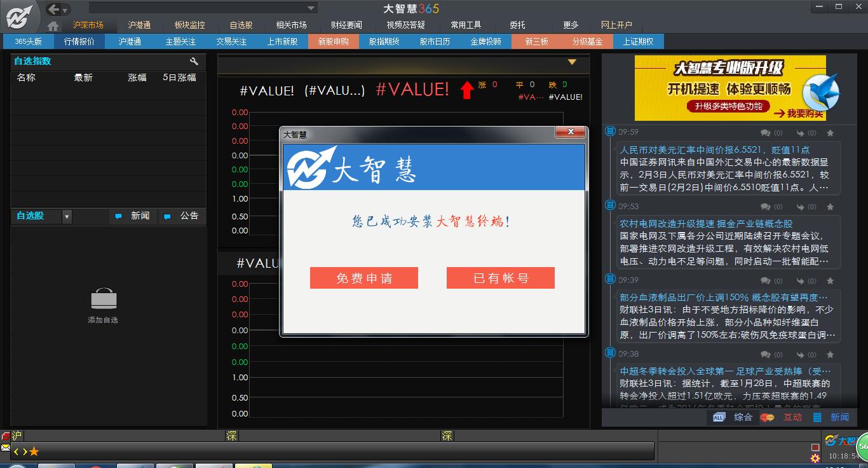Open the 委托 menu
868x468 pixels.
point(517,25)
